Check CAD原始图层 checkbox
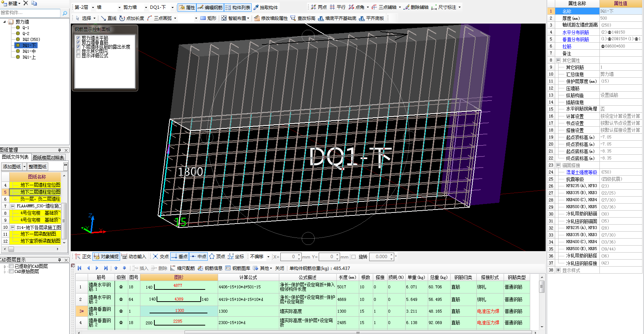 (x=11, y=271)
